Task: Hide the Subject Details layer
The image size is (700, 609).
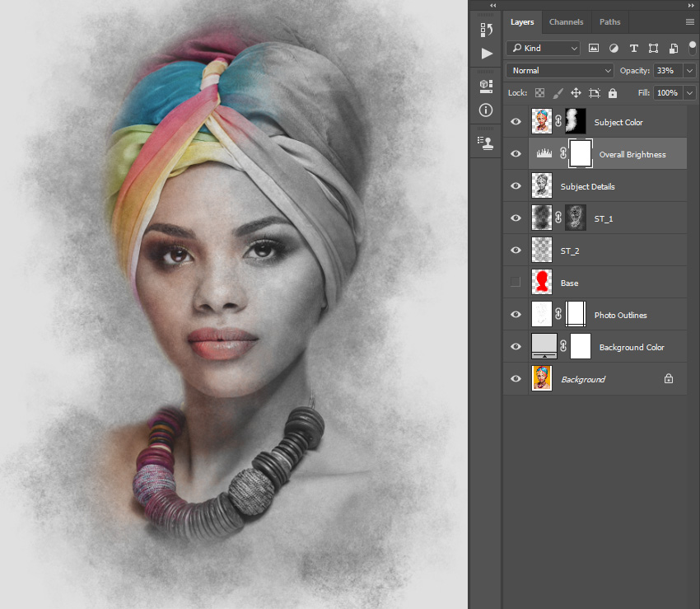Action: [x=516, y=186]
